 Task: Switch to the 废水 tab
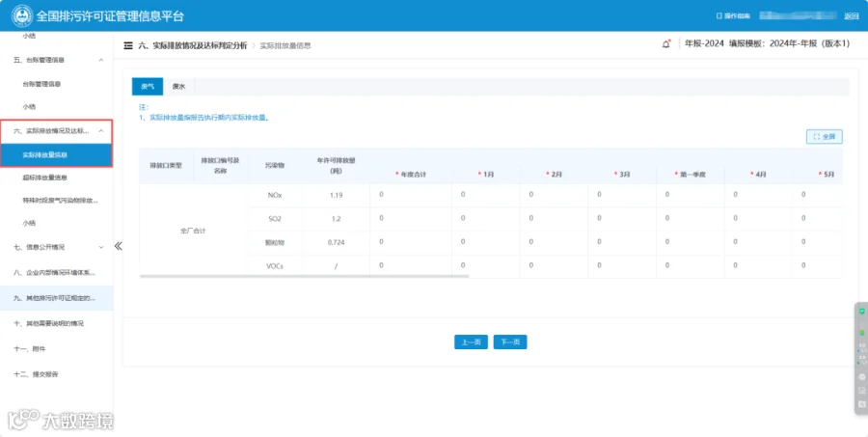click(178, 87)
